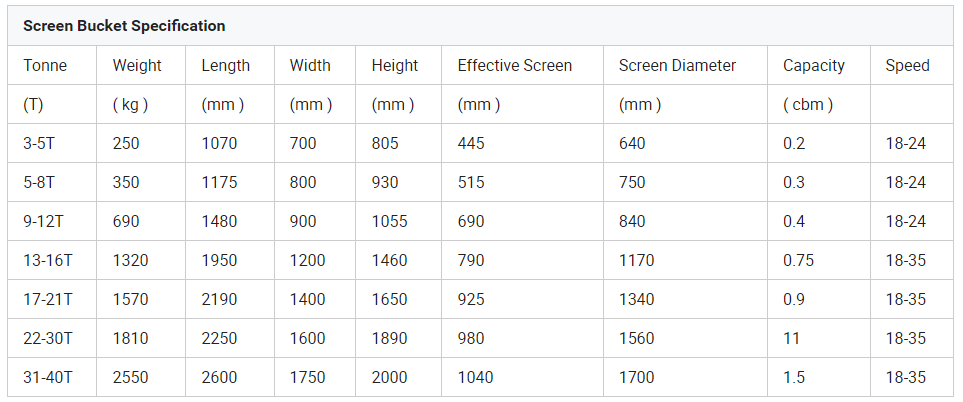
Task: Click the (cbm) unit cell
Action: pyautogui.click(x=808, y=104)
